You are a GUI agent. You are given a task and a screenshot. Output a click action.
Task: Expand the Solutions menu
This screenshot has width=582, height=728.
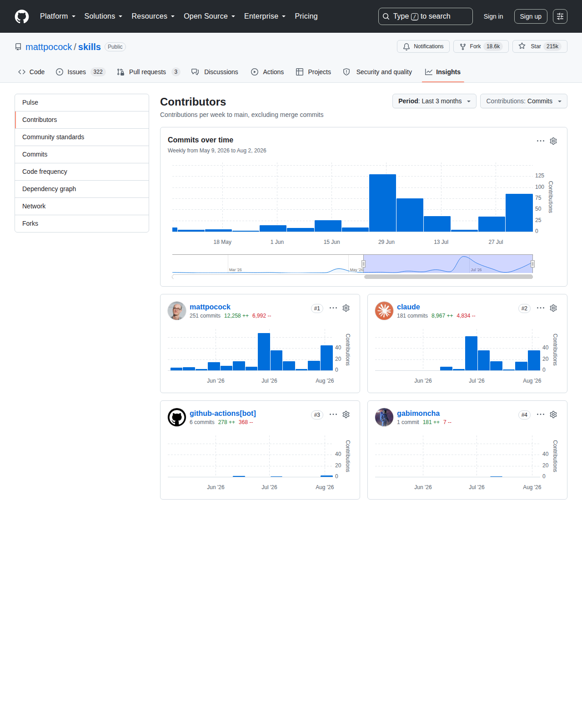pos(103,16)
